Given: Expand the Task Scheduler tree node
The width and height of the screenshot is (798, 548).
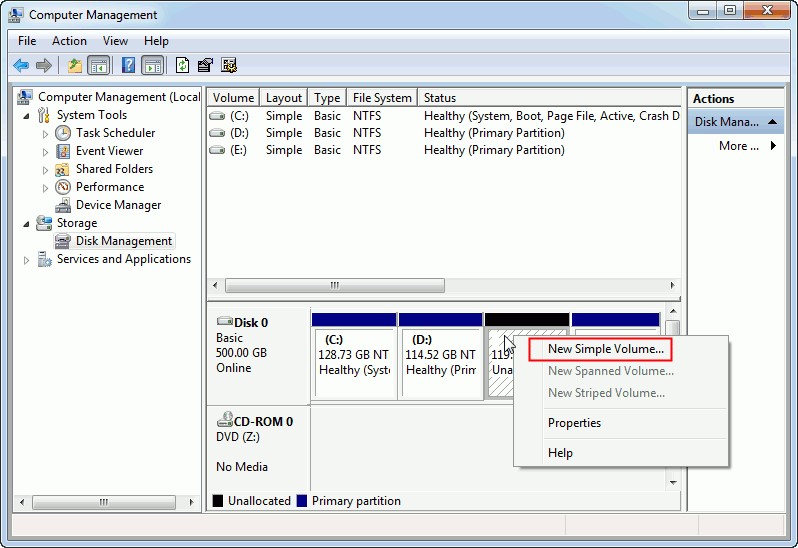Looking at the screenshot, I should pos(46,133).
